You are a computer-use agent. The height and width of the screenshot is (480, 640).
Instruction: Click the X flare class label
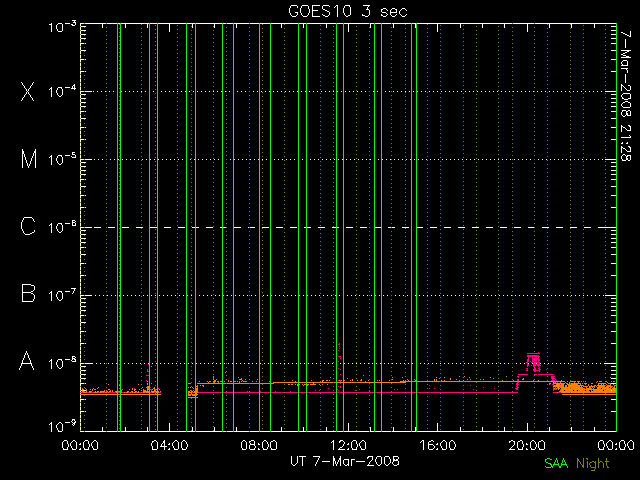[27, 91]
